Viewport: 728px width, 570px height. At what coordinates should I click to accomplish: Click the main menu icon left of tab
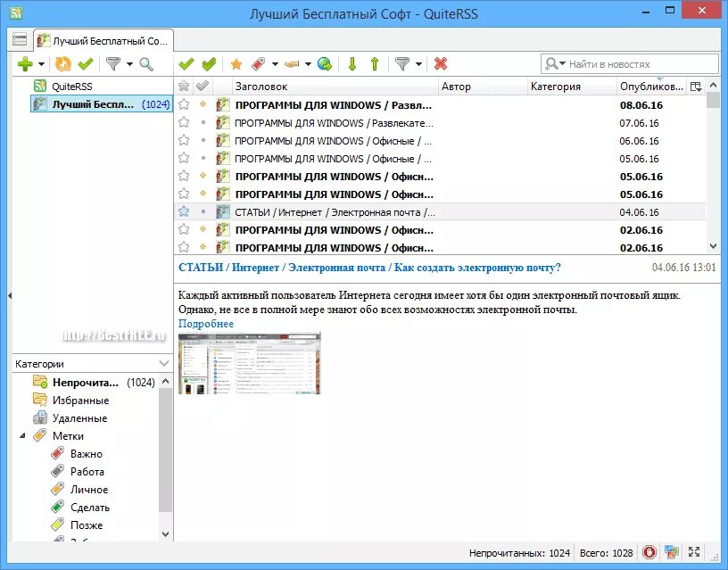pyautogui.click(x=20, y=39)
